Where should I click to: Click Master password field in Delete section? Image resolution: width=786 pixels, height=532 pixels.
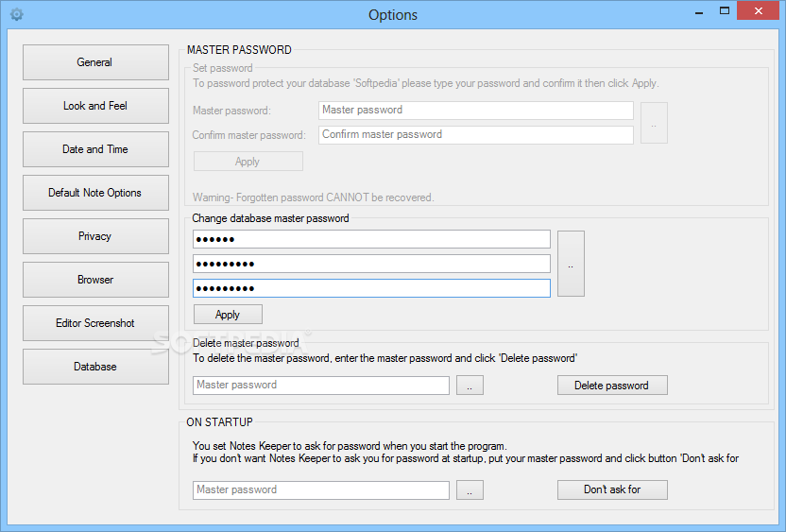tap(321, 386)
